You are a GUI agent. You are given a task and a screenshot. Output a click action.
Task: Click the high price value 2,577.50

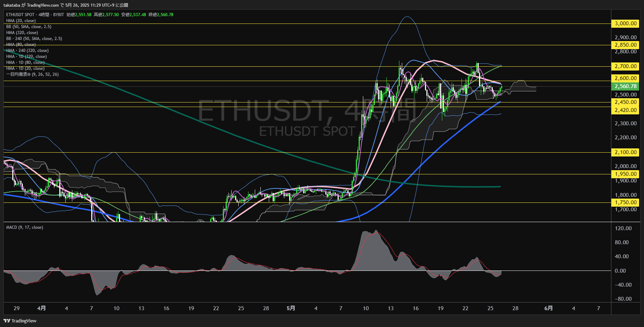111,15
